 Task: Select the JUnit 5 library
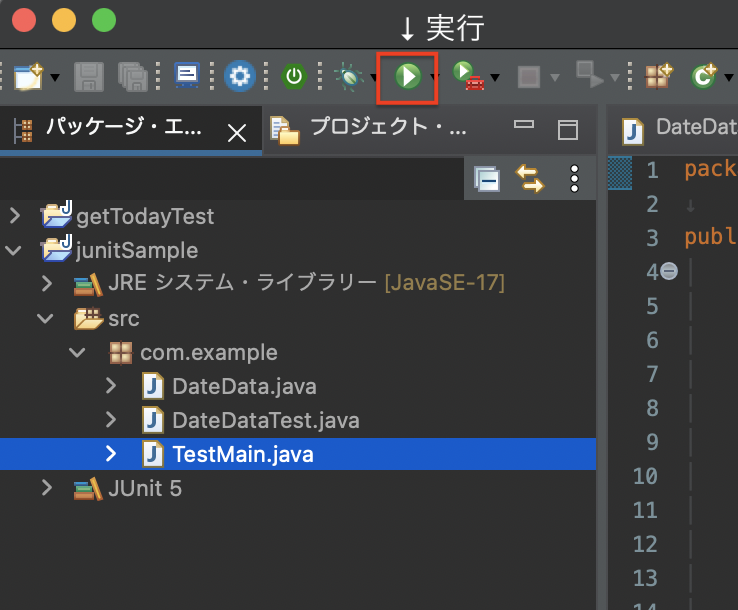pos(145,488)
